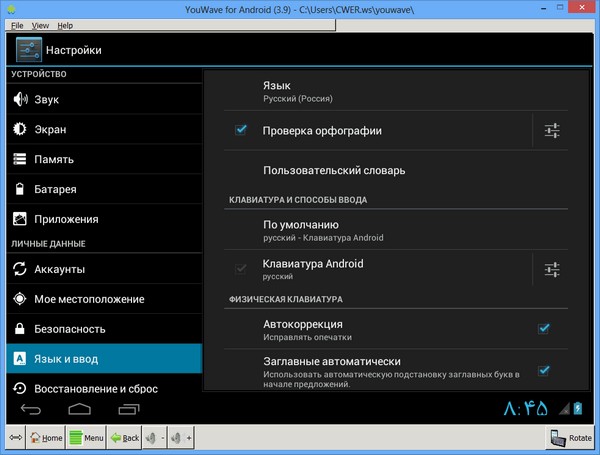This screenshot has height=455, width=600.
Task: Toggle Проверка орфографии checkbox
Action: (x=241, y=130)
